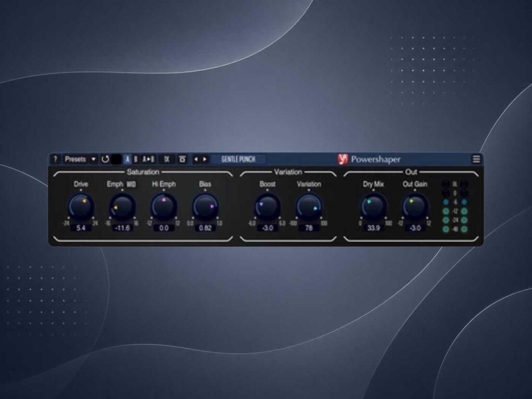Image resolution: width=532 pixels, height=399 pixels.
Task: Click the Variation value field 78
Action: (x=309, y=228)
